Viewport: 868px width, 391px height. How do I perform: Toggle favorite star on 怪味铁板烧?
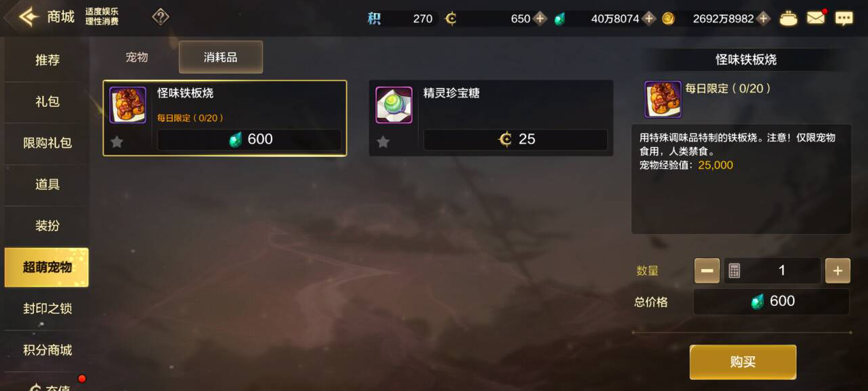click(117, 142)
